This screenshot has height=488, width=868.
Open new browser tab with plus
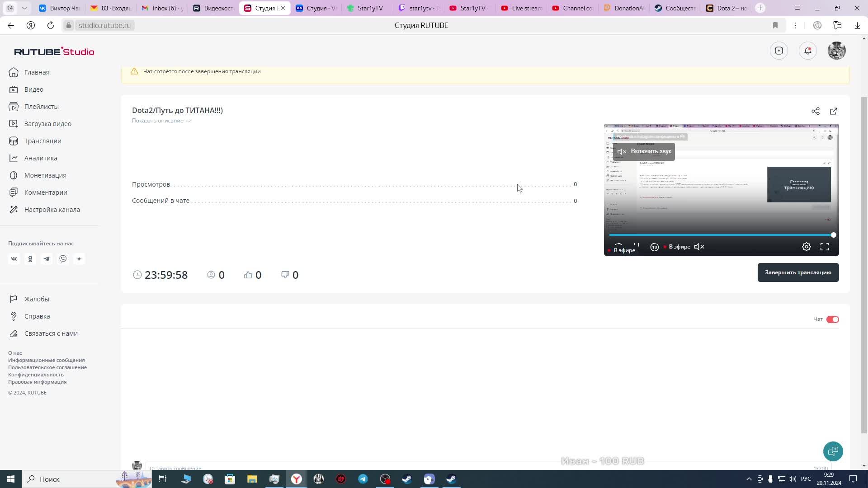tap(760, 8)
